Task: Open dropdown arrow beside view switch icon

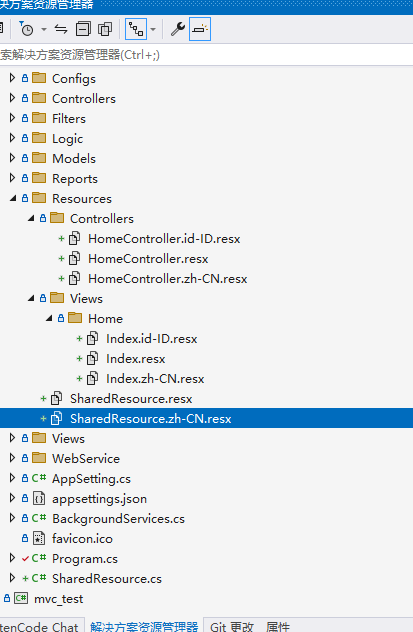Action: click(153, 29)
